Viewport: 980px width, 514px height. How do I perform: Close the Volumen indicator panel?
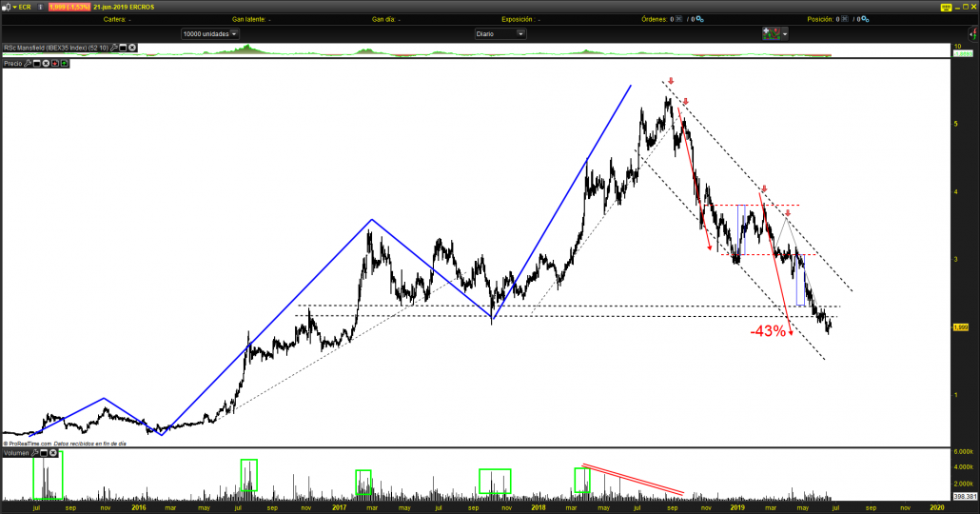53,453
